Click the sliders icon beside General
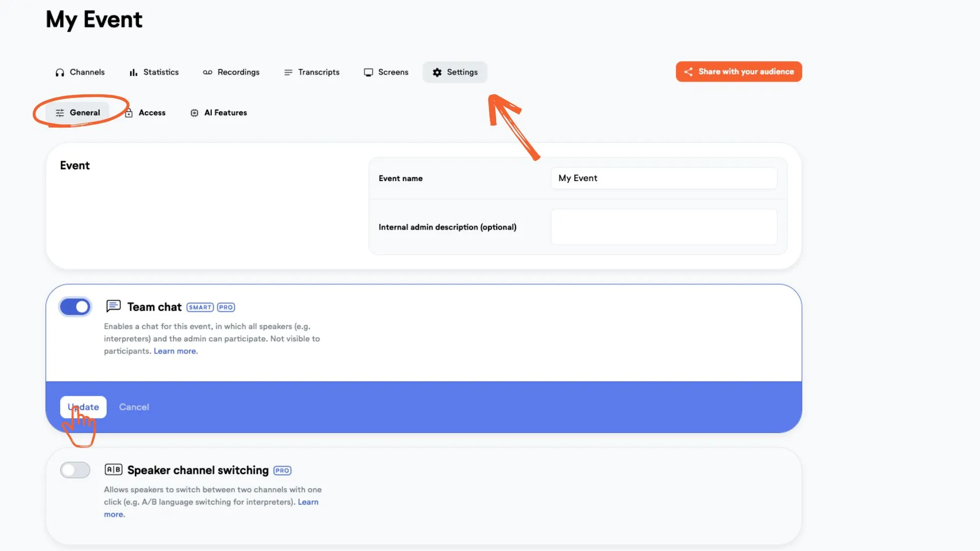Image resolution: width=980 pixels, height=551 pixels. pos(60,113)
